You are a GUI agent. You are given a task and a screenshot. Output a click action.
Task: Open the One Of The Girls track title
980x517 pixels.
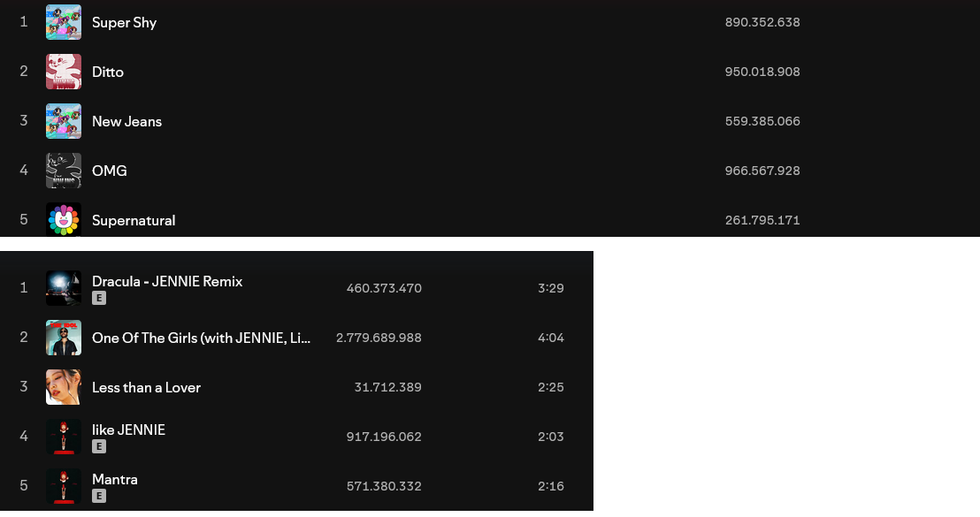[x=202, y=338]
